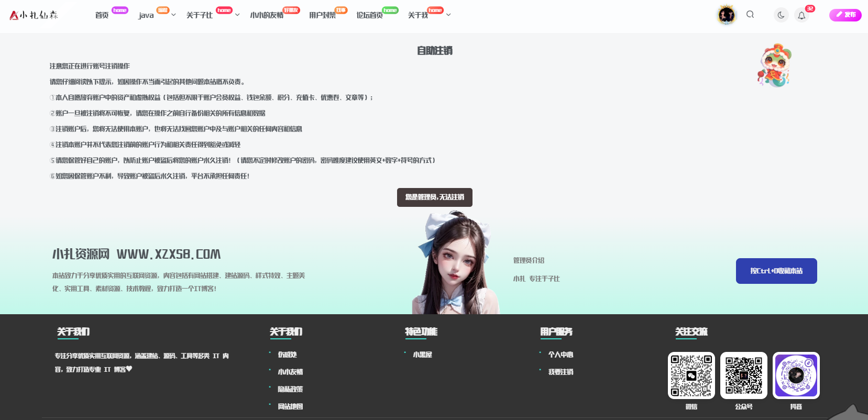Click the 关注交流 footer heading
The height and width of the screenshot is (420, 868).
(691, 331)
